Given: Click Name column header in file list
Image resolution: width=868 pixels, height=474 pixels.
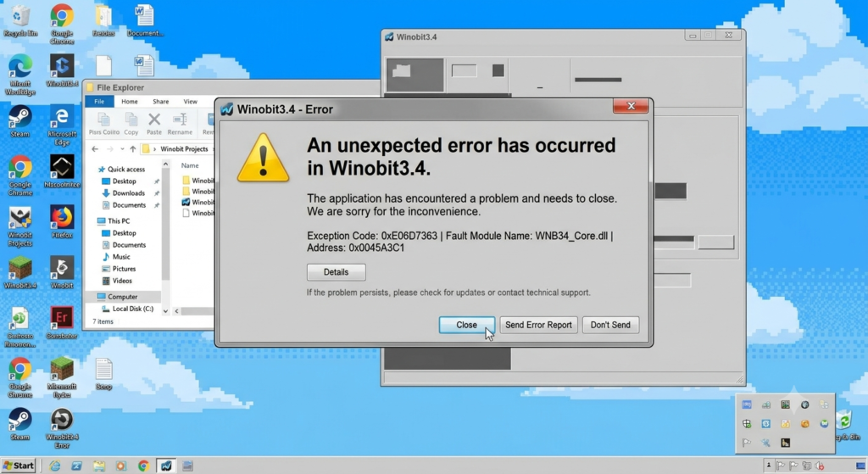Looking at the screenshot, I should click(x=190, y=165).
